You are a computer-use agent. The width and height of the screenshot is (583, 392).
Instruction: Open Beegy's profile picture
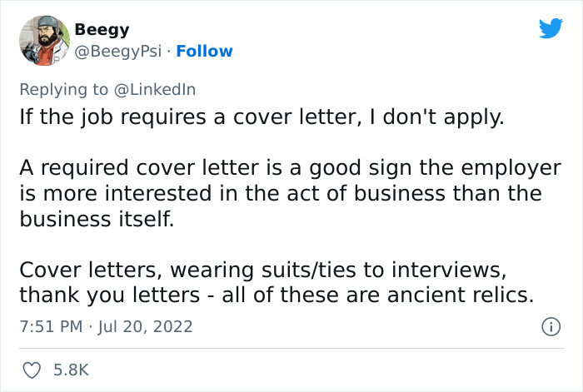click(43, 40)
